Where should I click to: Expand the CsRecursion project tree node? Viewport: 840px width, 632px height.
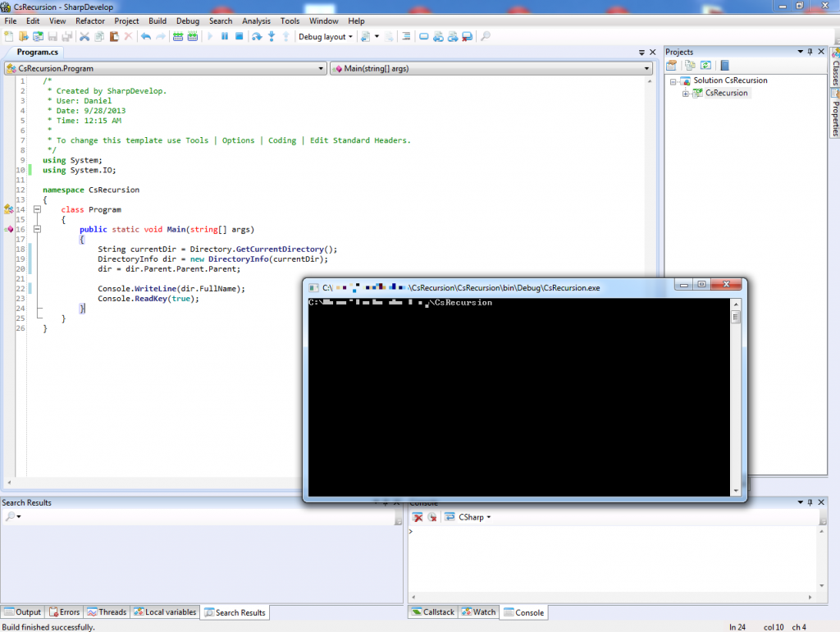[x=686, y=94]
